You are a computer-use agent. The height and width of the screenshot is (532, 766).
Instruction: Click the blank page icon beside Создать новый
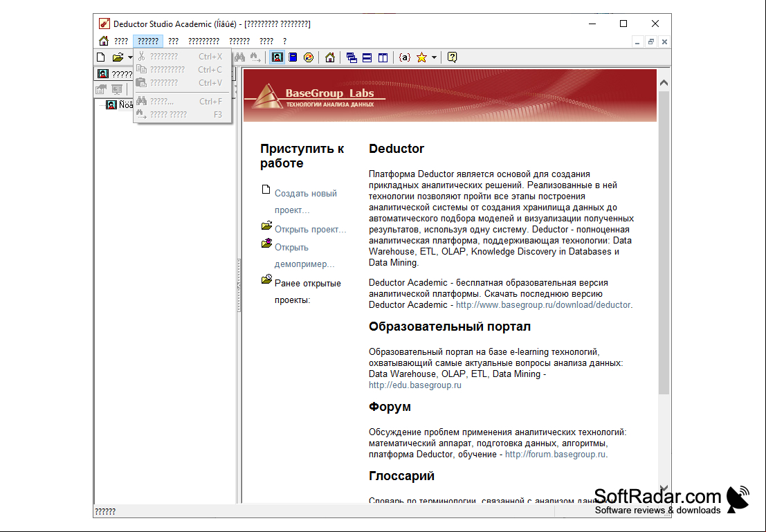[266, 190]
